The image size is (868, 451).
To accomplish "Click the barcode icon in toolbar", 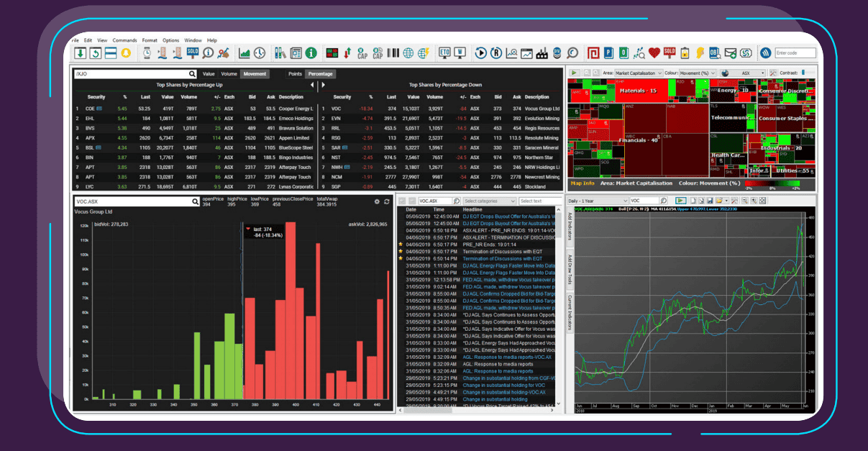I will pos(393,53).
